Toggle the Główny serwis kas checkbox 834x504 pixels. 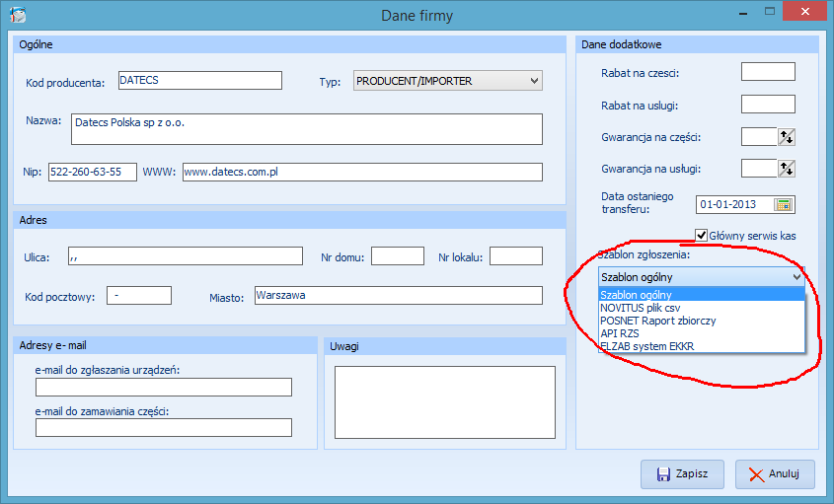point(702,235)
